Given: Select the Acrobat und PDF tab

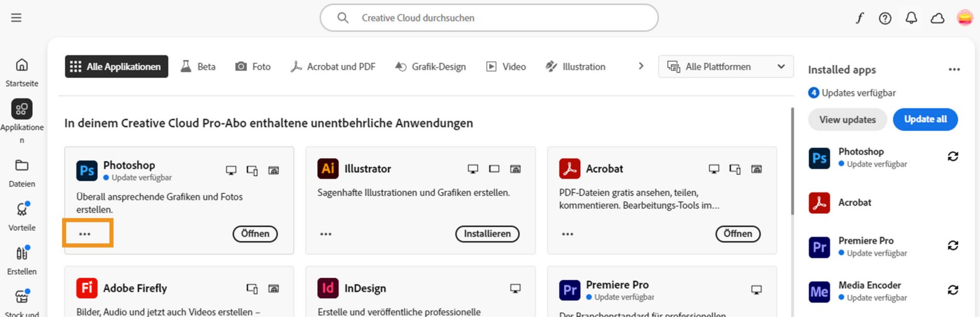Looking at the screenshot, I should pos(333,66).
